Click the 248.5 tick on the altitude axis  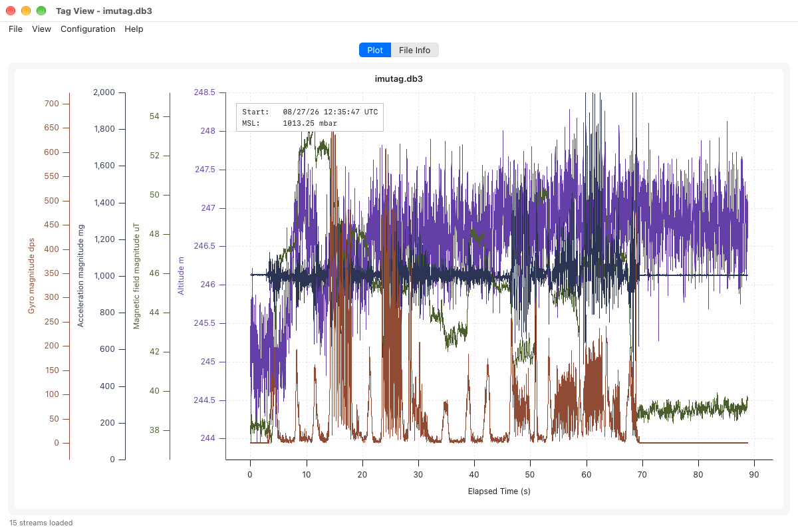pos(204,92)
